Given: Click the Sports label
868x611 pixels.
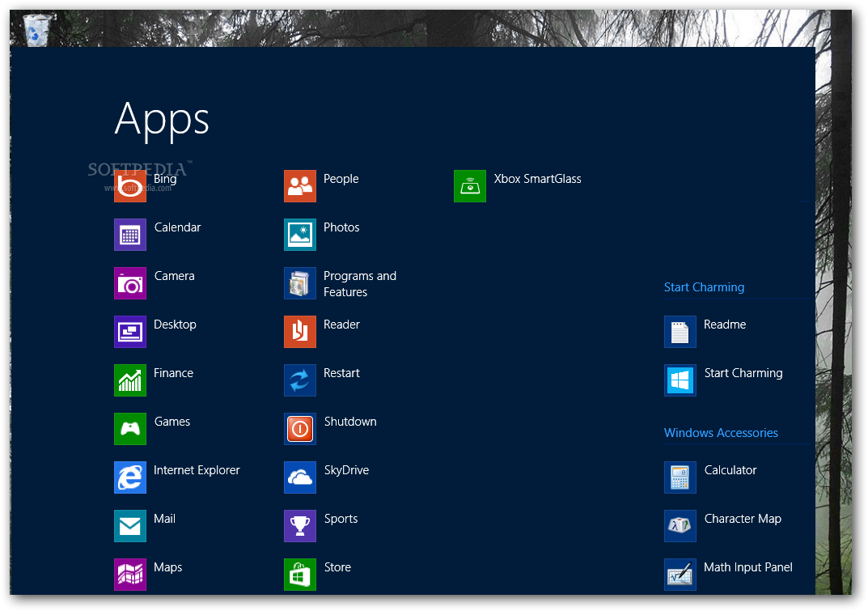Looking at the screenshot, I should click(341, 519).
